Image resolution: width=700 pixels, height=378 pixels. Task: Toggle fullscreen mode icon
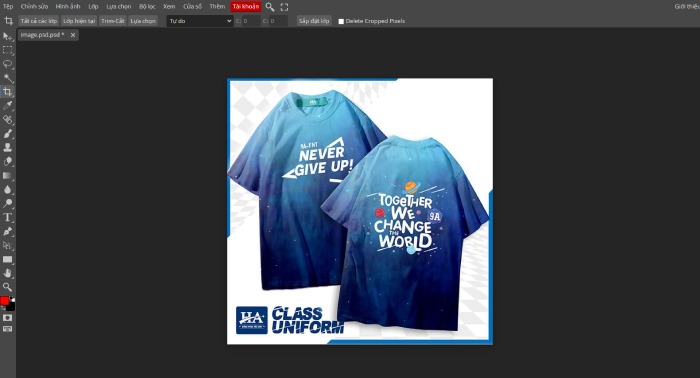[284, 7]
